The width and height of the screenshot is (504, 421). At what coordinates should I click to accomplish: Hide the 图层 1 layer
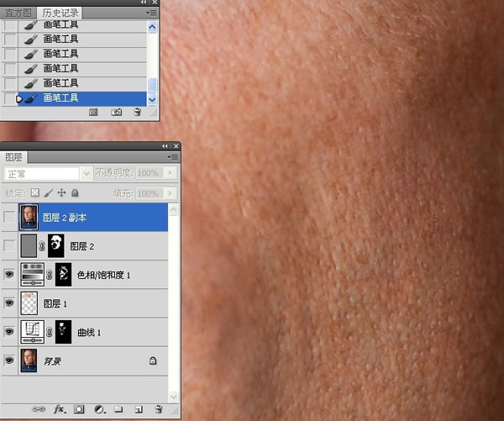point(9,303)
